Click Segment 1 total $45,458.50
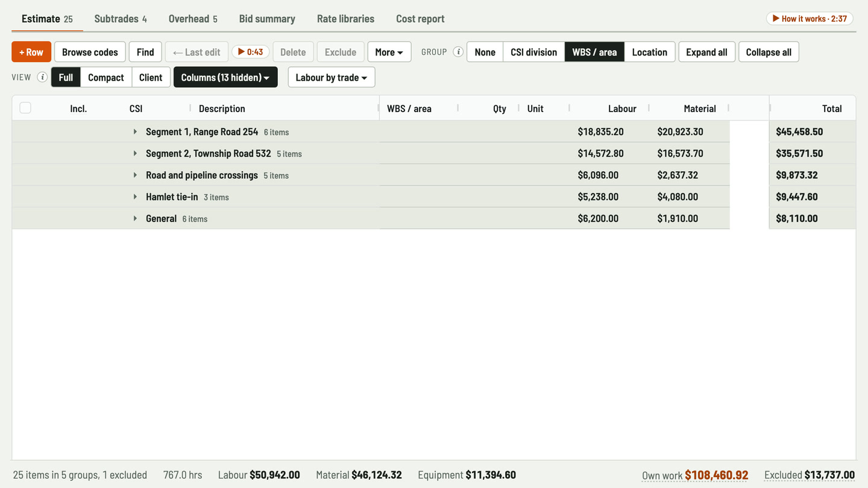This screenshot has width=868, height=488. (799, 131)
